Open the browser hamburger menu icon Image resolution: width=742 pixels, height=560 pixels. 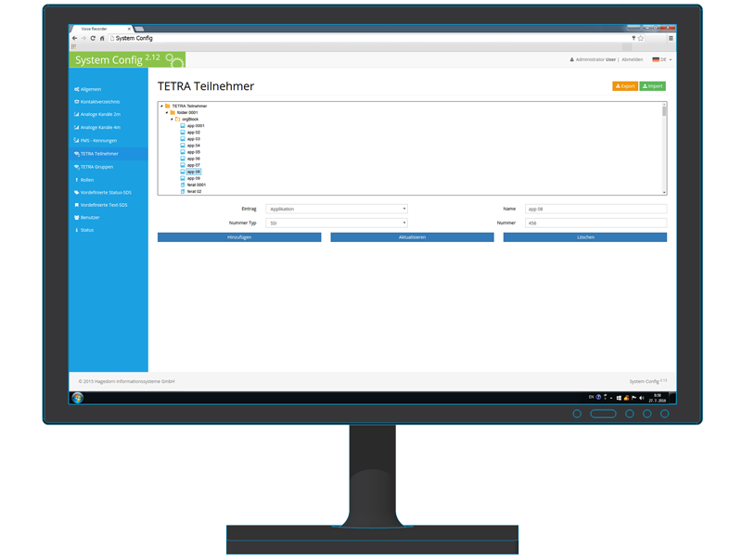point(671,38)
